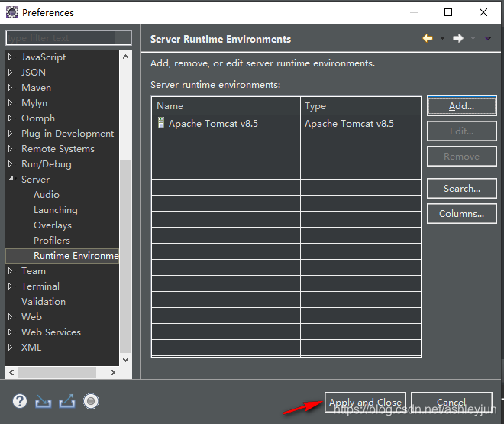Open the forward history dropdown arrow

pyautogui.click(x=473, y=38)
